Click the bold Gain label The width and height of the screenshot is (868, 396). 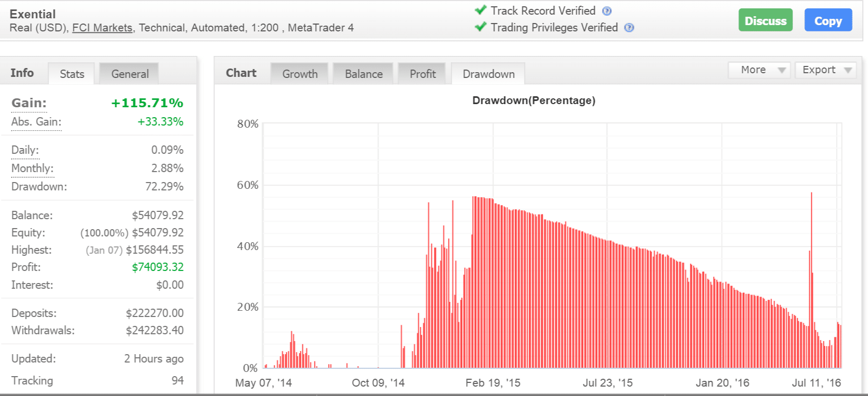[29, 103]
